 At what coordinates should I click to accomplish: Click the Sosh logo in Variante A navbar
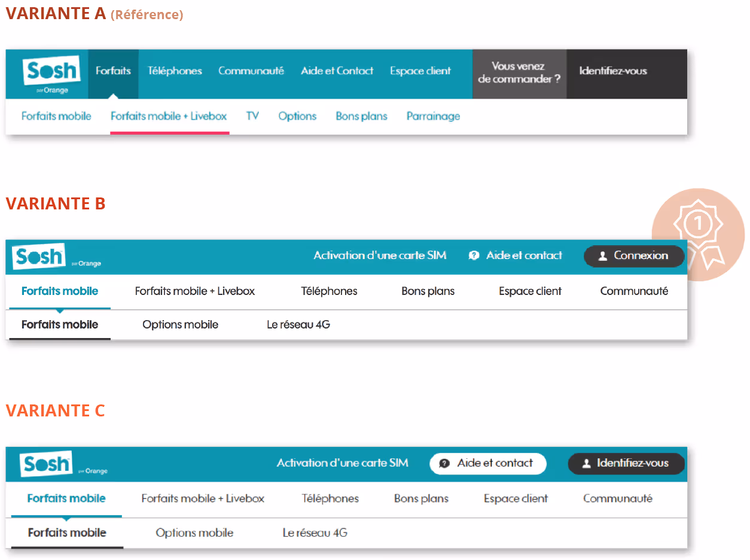[x=50, y=73]
